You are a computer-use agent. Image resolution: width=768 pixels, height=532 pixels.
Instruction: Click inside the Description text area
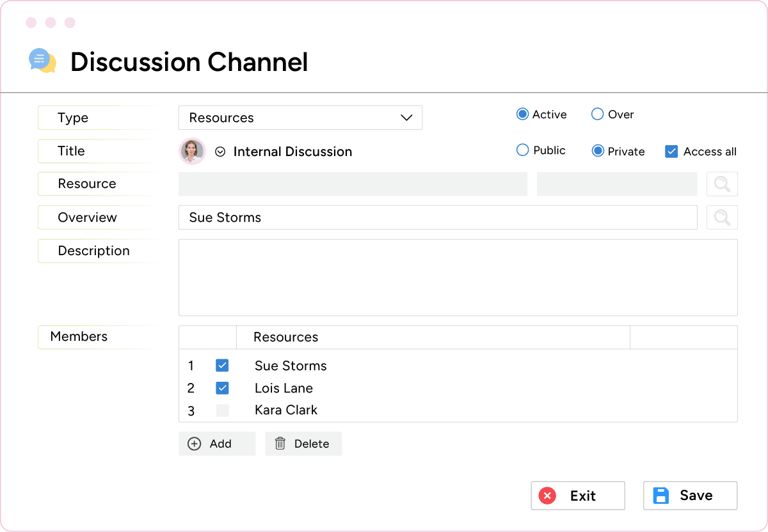point(458,278)
